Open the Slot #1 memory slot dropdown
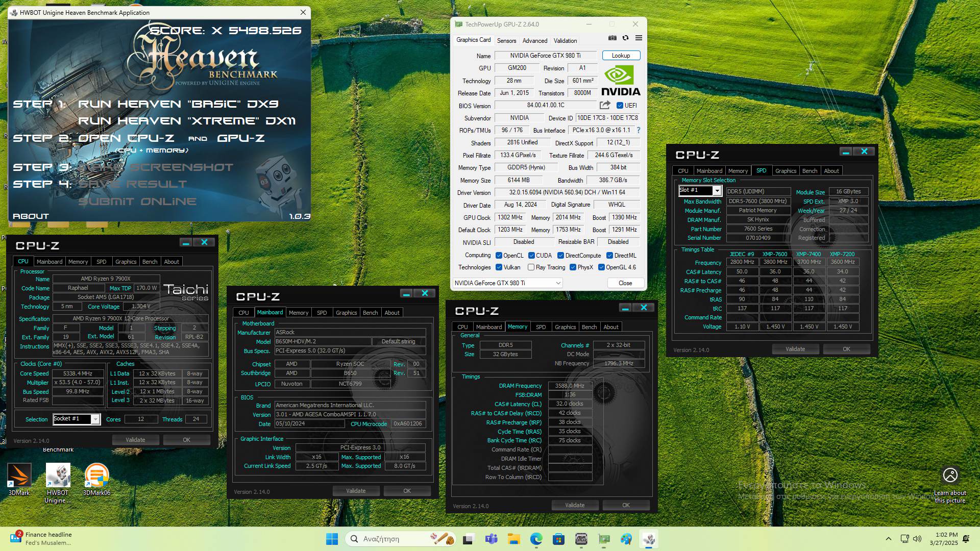The width and height of the screenshot is (980, 551). [x=699, y=190]
